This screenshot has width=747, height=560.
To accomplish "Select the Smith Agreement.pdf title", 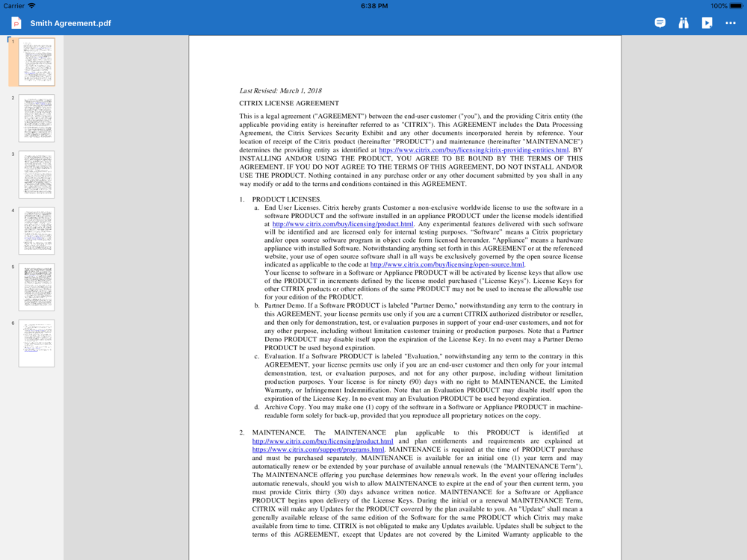I will [70, 23].
